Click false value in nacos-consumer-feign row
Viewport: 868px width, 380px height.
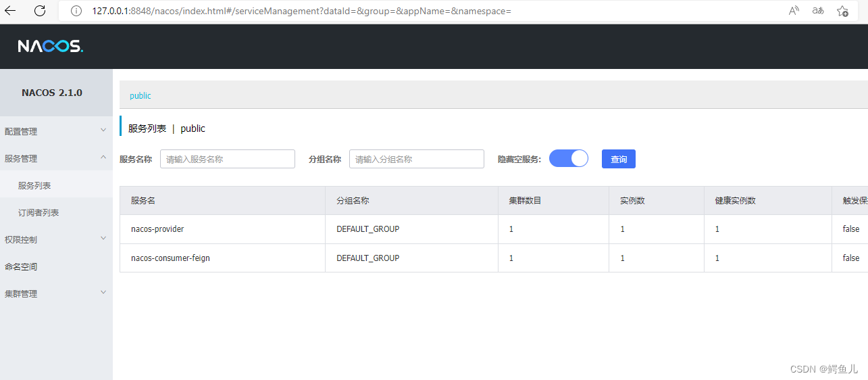click(x=851, y=258)
